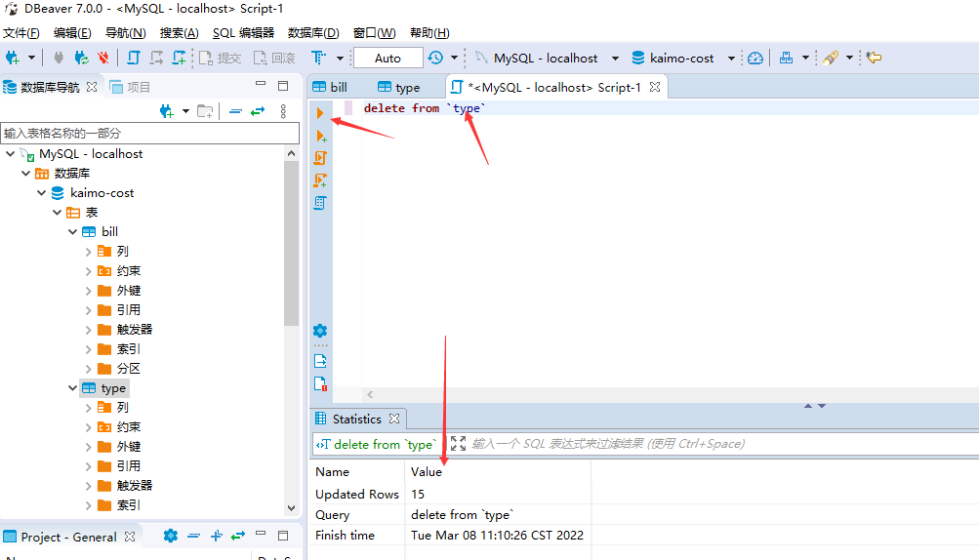Click the navigator new connection icon
This screenshot has height=560, width=979.
(167, 112)
